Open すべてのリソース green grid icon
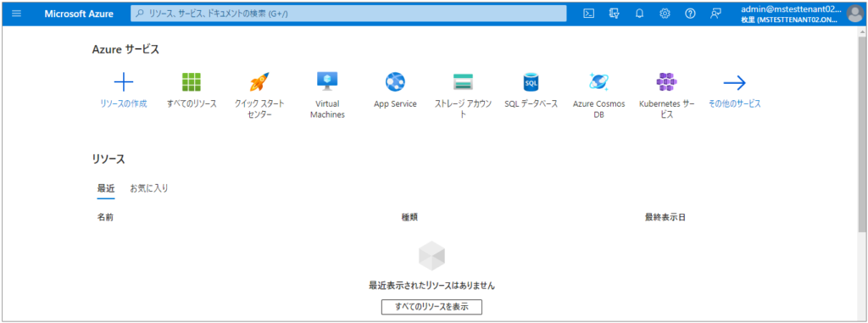The height and width of the screenshot is (323, 868). [192, 82]
